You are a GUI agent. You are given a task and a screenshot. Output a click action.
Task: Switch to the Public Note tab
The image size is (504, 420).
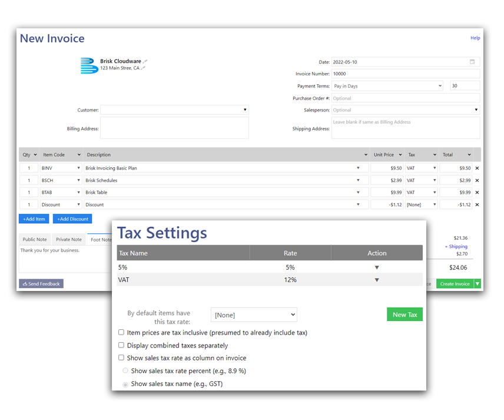point(35,239)
